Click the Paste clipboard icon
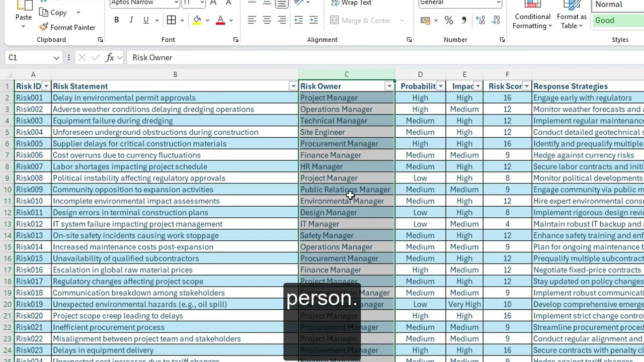Image resolution: width=644 pixels, height=362 pixels. point(23,5)
